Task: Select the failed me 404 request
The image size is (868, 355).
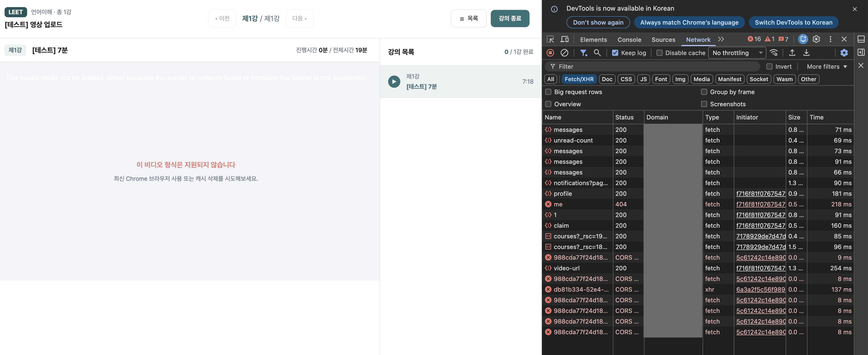Action: (x=698, y=204)
